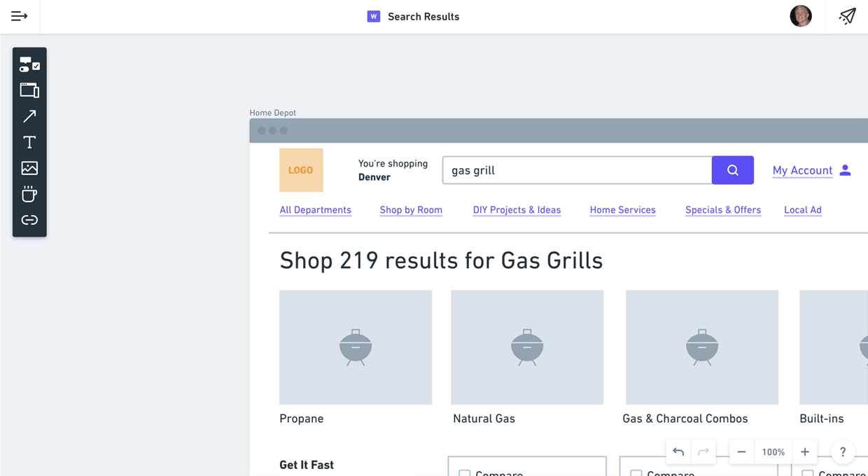The image size is (868, 476).
Task: Click the user profile avatar
Action: [x=801, y=16]
